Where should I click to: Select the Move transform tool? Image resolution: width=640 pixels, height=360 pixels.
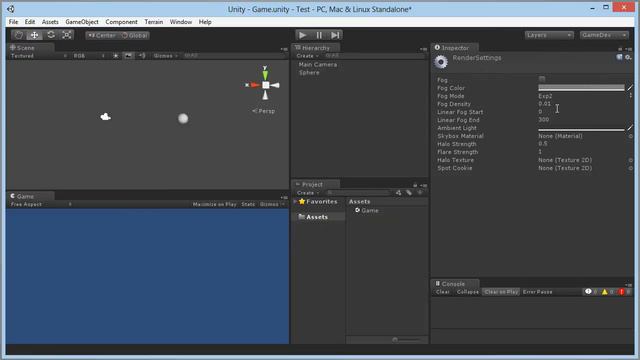pos(34,35)
